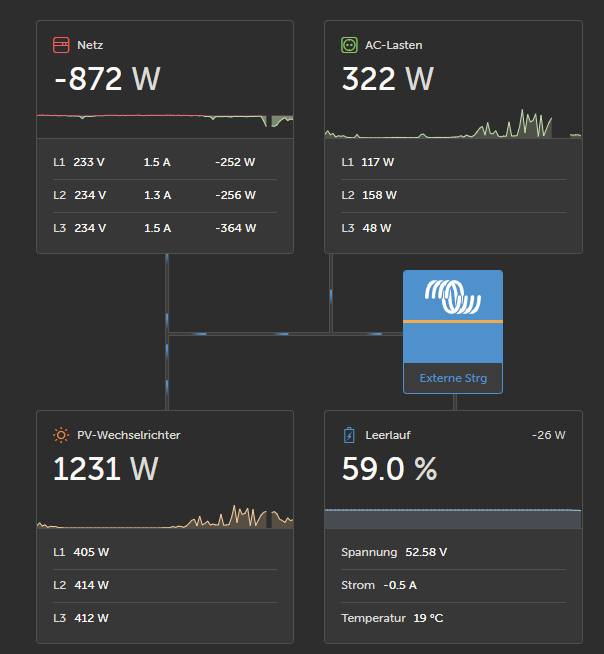Image resolution: width=604 pixels, height=654 pixels.
Task: Click the green AC-Lasten socket icon
Action: tap(349, 45)
